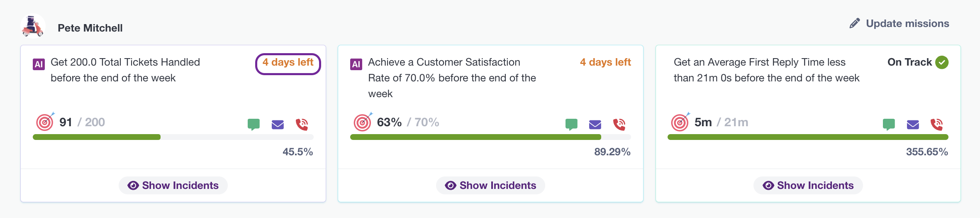Click email icon in Total Tickets Handled card
Screen dimensions: 980x218
(x=278, y=125)
